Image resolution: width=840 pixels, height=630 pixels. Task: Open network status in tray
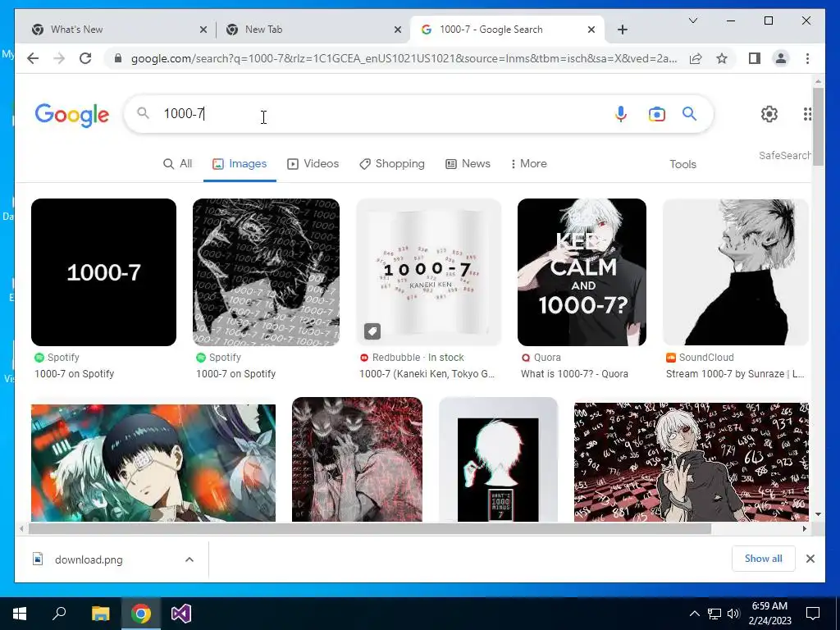pyautogui.click(x=714, y=614)
